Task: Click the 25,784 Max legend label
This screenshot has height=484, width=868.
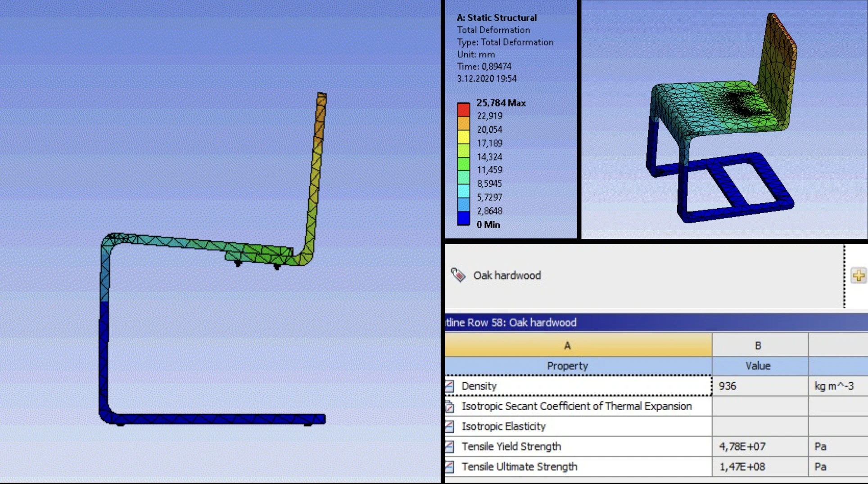Action: tap(501, 103)
